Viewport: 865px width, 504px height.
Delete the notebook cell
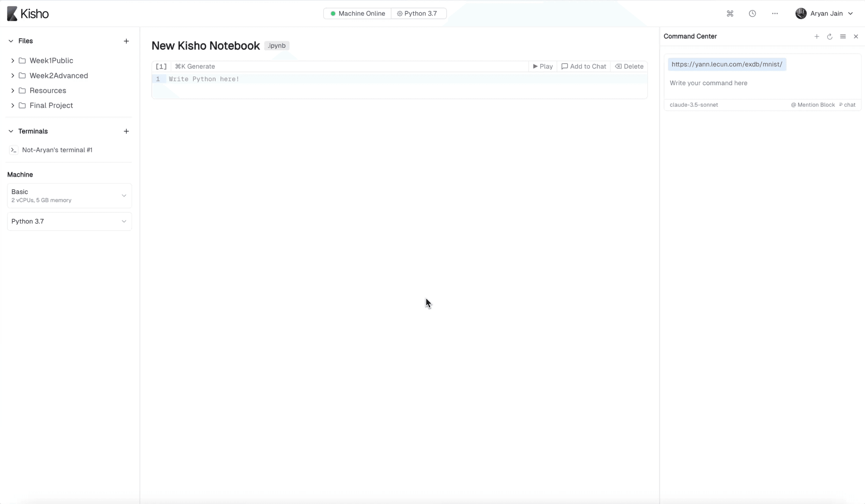tap(629, 67)
